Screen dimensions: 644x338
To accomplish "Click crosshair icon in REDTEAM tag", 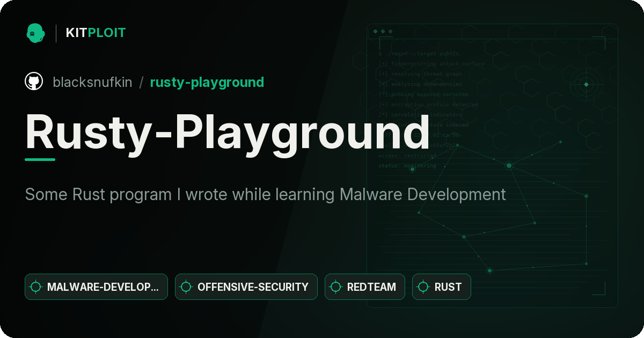I will pos(336,287).
